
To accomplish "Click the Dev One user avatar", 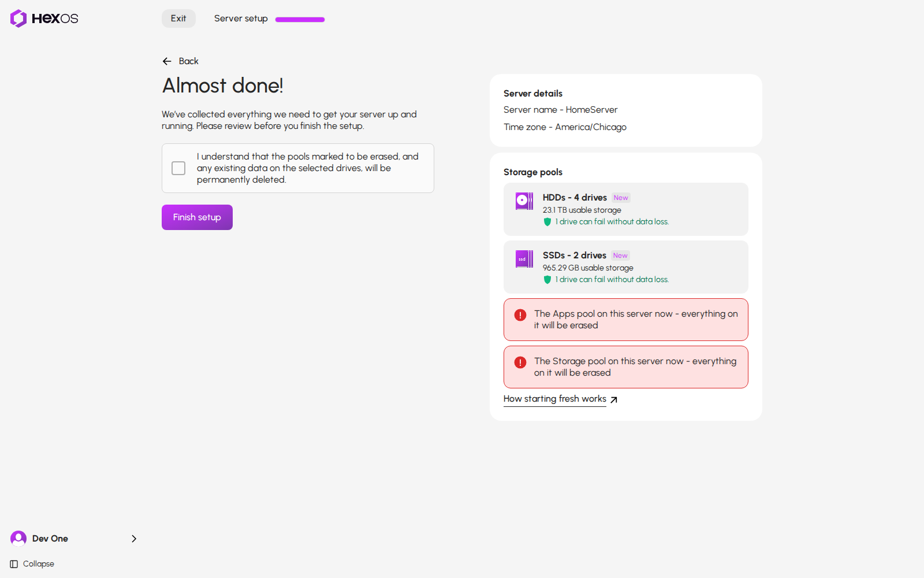I will coord(18,539).
